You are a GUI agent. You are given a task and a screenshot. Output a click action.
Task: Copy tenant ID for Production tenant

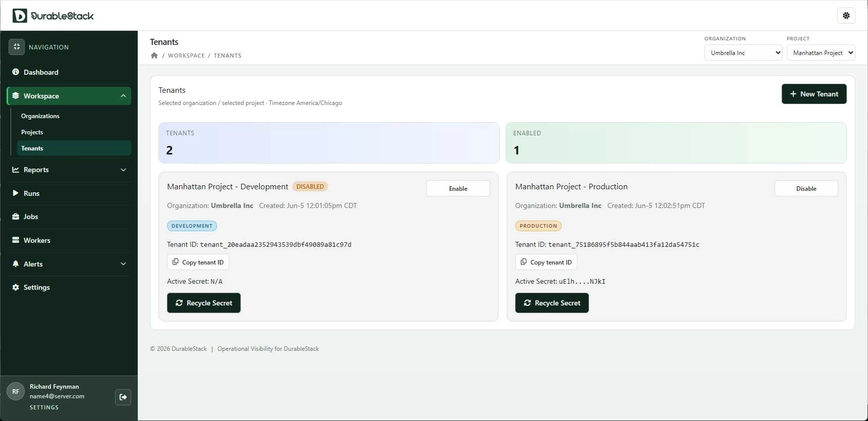546,262
